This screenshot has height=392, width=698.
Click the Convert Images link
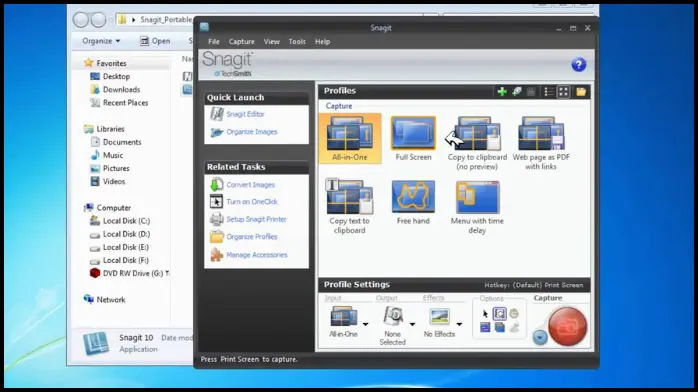pyautogui.click(x=251, y=185)
